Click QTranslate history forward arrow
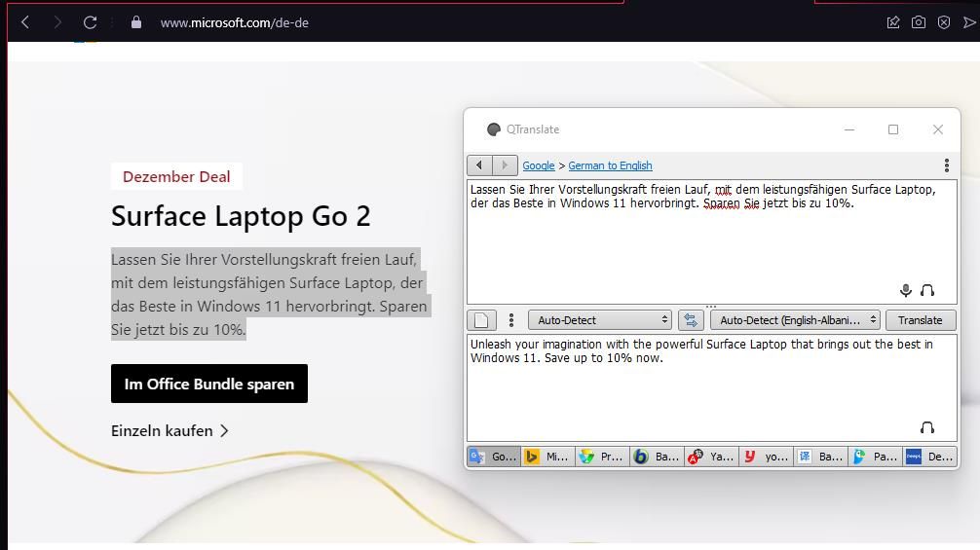The width and height of the screenshot is (980, 550). (505, 165)
